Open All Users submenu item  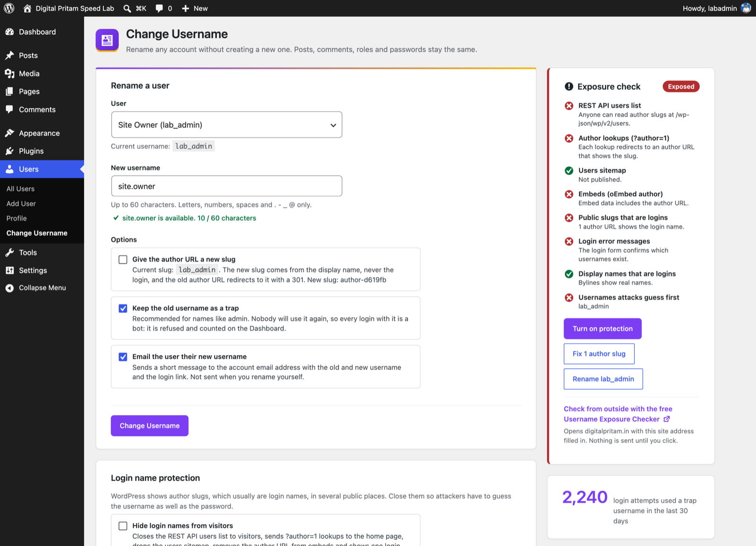[x=20, y=189]
